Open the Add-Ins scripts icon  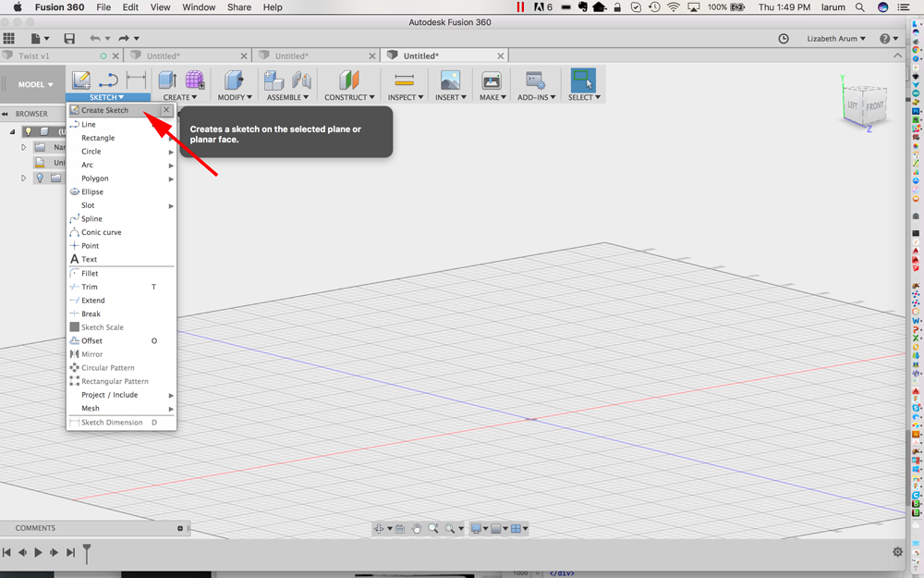pos(536,80)
